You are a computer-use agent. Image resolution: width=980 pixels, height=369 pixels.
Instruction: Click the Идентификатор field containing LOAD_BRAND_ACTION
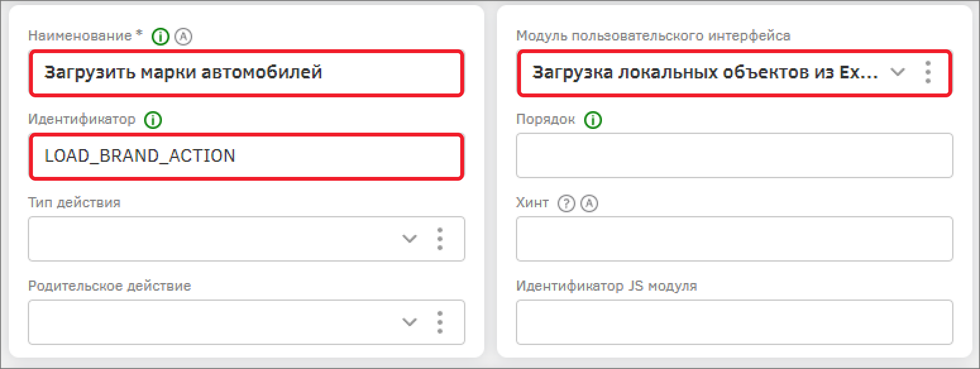click(x=247, y=156)
